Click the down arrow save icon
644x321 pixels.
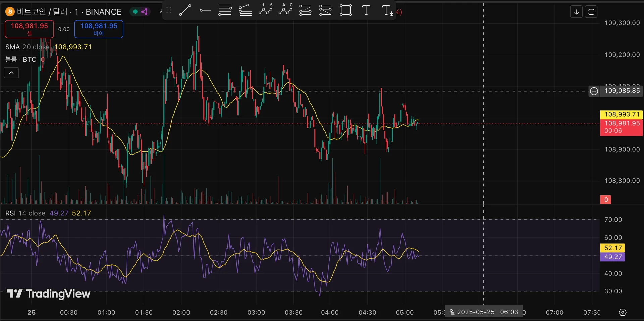pos(576,12)
